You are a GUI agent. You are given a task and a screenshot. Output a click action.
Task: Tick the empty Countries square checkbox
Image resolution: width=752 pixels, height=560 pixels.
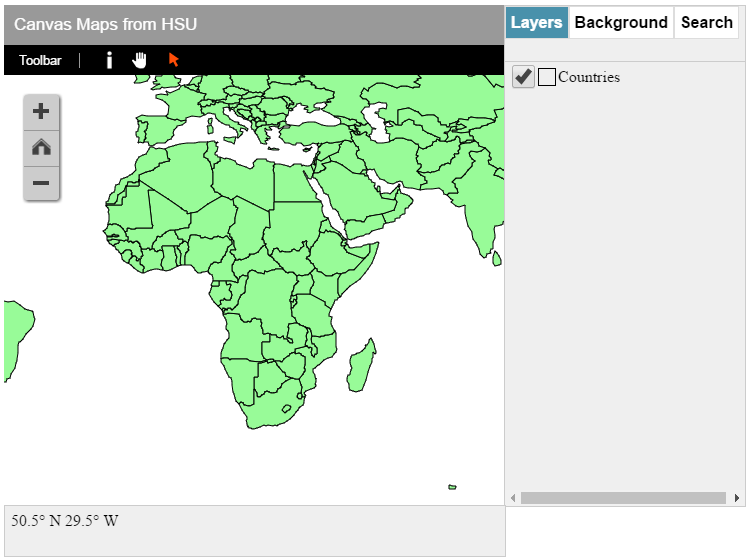click(x=547, y=77)
